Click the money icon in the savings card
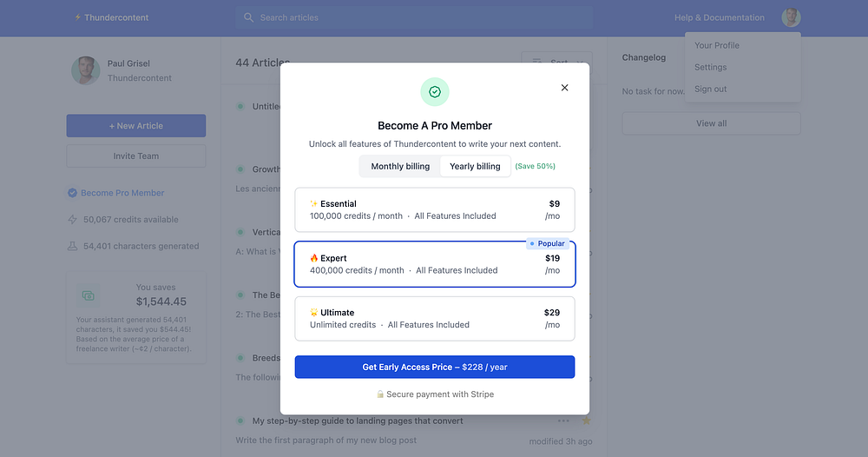 point(89,295)
